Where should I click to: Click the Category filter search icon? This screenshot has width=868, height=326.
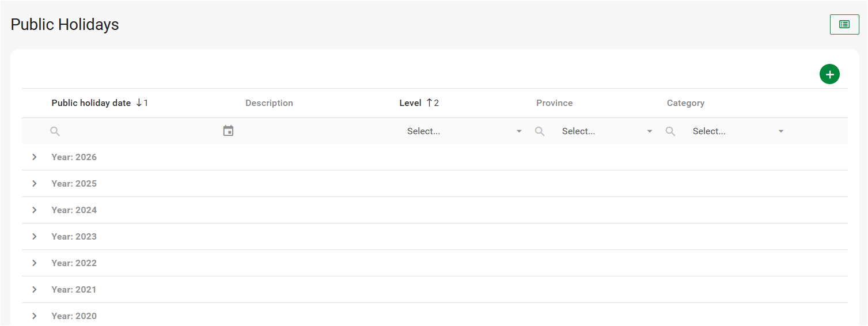click(x=670, y=131)
